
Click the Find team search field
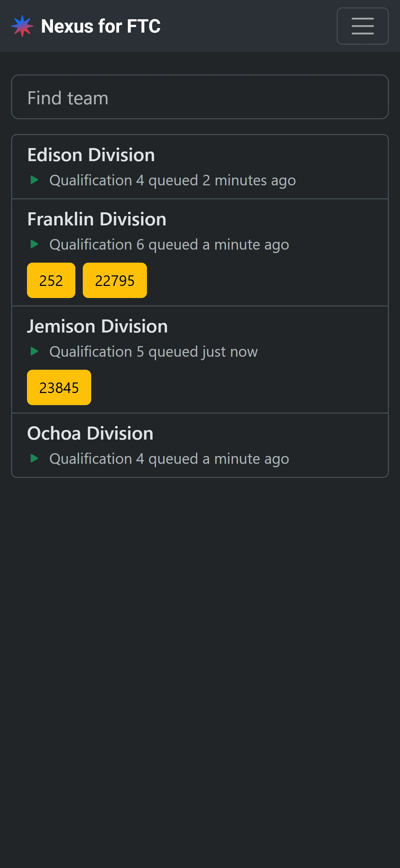[x=200, y=97]
